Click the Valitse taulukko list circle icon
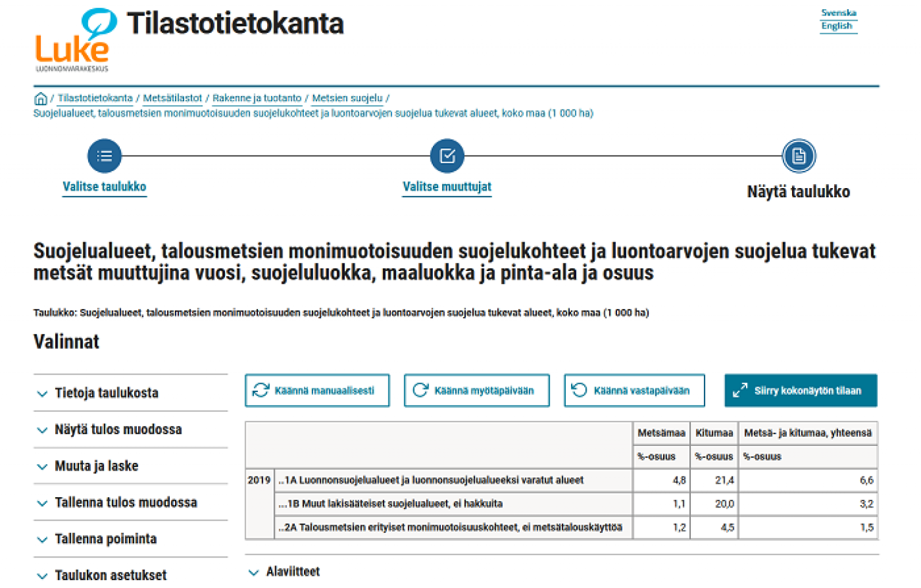921x588 pixels. coord(104,155)
